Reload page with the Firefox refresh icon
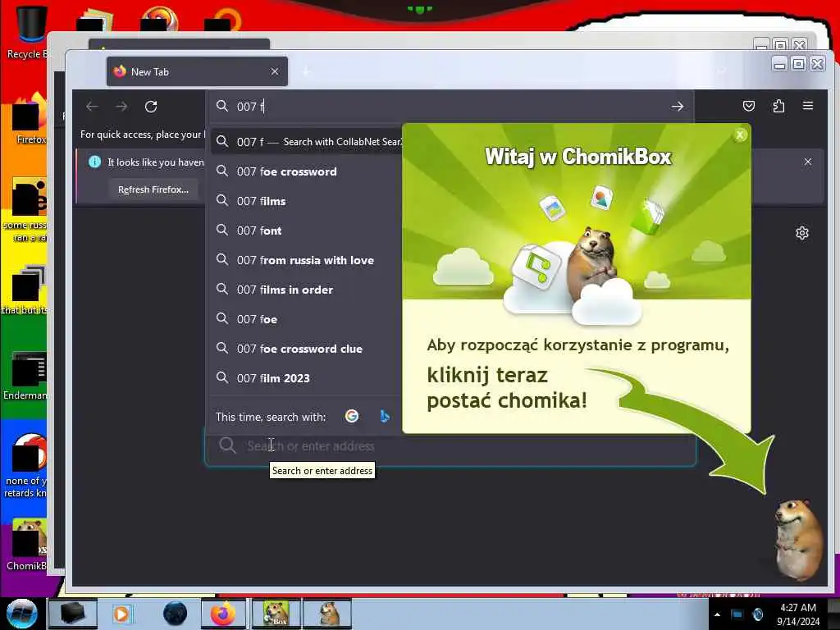This screenshot has height=630, width=840. [x=151, y=107]
